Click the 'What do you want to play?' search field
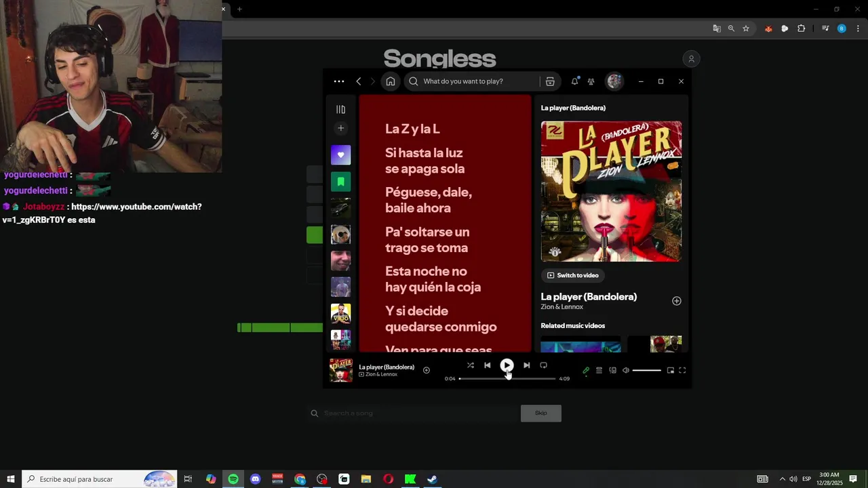 (x=473, y=81)
